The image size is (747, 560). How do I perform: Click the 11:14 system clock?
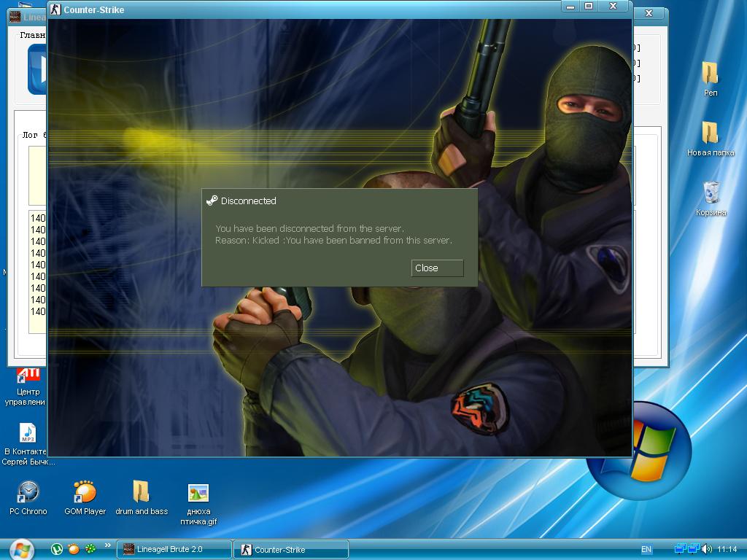(727, 550)
